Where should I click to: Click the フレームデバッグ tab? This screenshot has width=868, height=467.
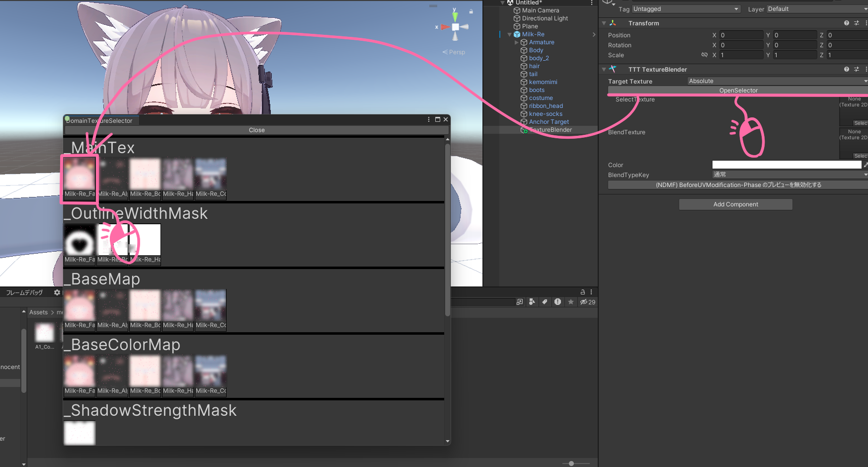tap(24, 292)
